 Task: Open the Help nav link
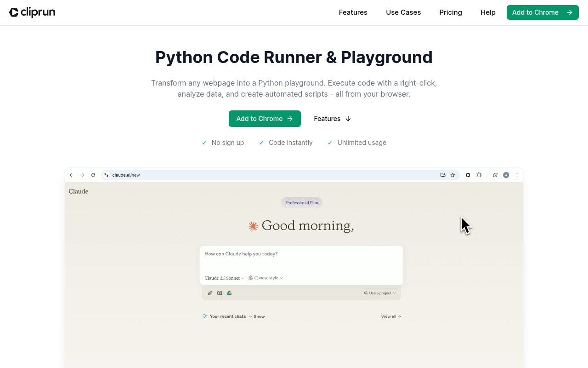tap(488, 12)
